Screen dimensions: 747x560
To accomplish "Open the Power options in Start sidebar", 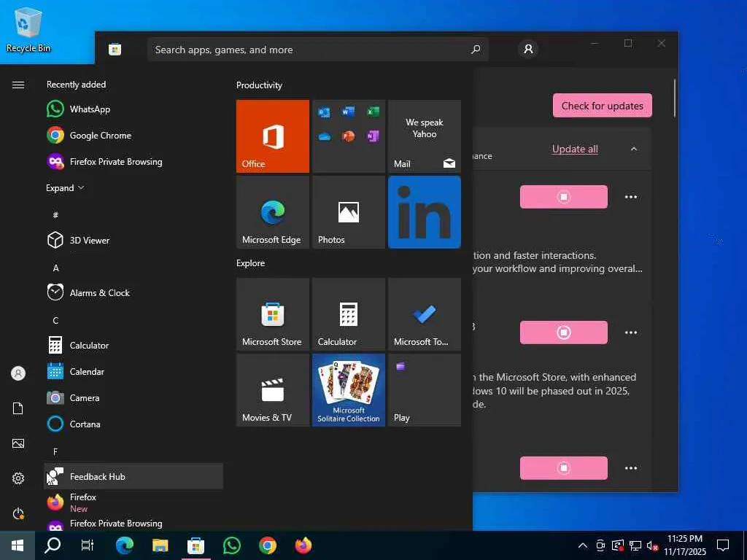I will click(18, 513).
